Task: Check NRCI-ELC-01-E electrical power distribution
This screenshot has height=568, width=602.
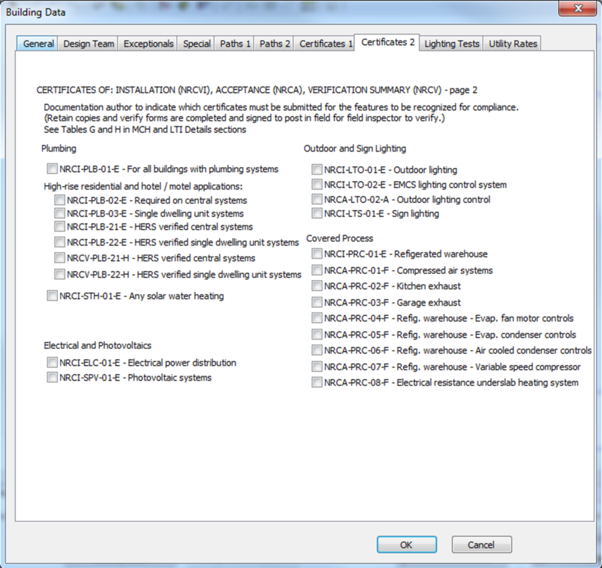Action: pyautogui.click(x=52, y=363)
